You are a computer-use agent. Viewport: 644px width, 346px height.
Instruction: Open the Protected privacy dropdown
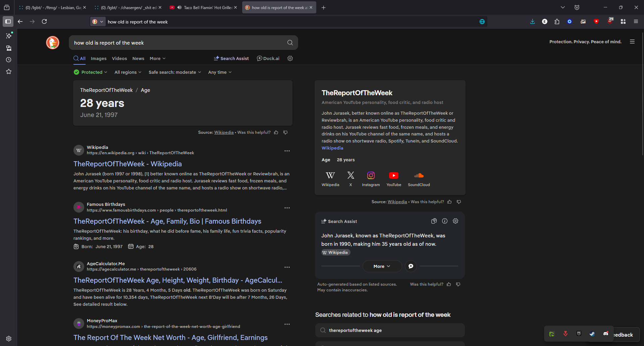pos(91,72)
